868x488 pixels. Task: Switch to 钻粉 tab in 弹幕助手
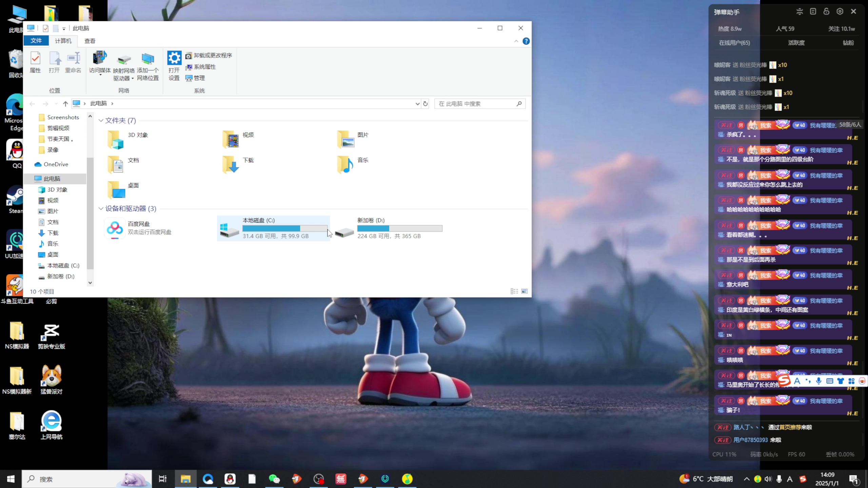(x=848, y=43)
